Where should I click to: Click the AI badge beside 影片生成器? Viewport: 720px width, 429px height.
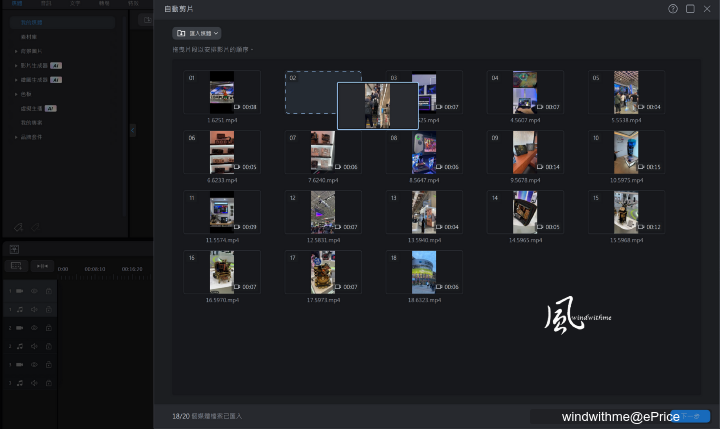click(x=56, y=66)
